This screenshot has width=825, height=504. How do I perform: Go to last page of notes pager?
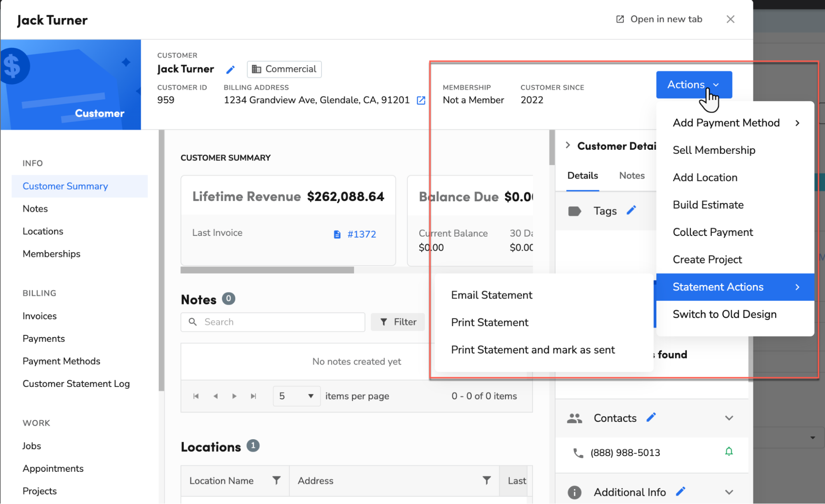[x=253, y=396]
